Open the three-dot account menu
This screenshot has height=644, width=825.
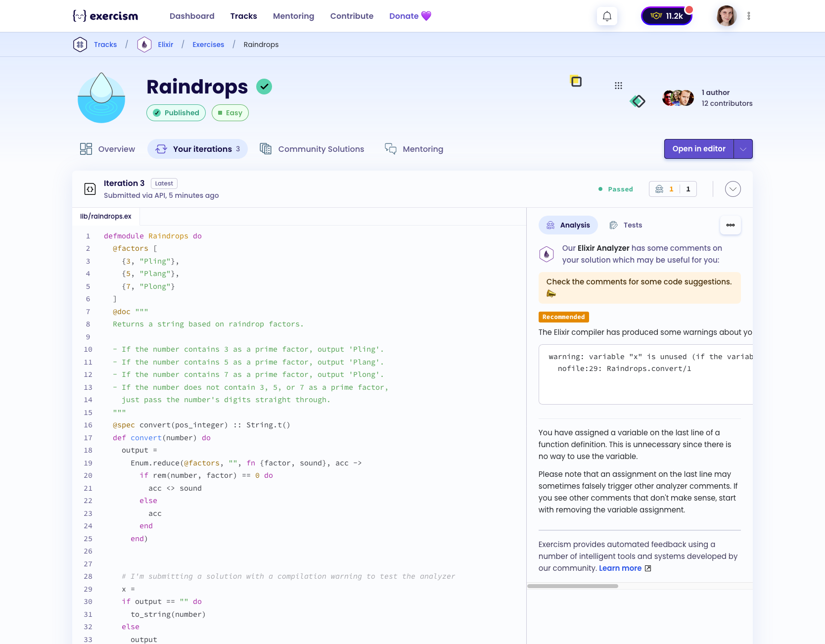click(x=749, y=16)
